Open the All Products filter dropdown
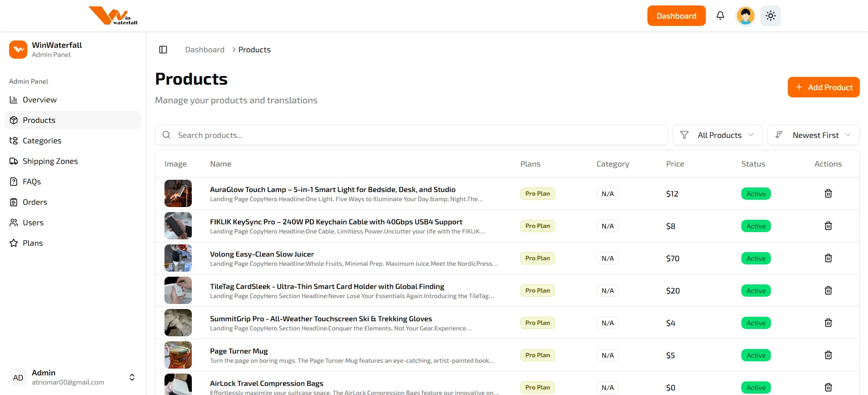The width and height of the screenshot is (868, 395). 717,135
